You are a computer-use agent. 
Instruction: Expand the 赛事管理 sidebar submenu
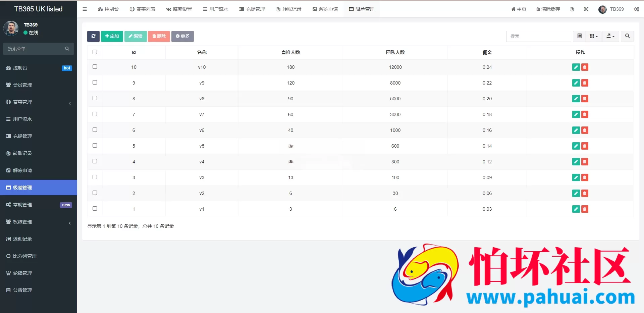[x=39, y=102]
